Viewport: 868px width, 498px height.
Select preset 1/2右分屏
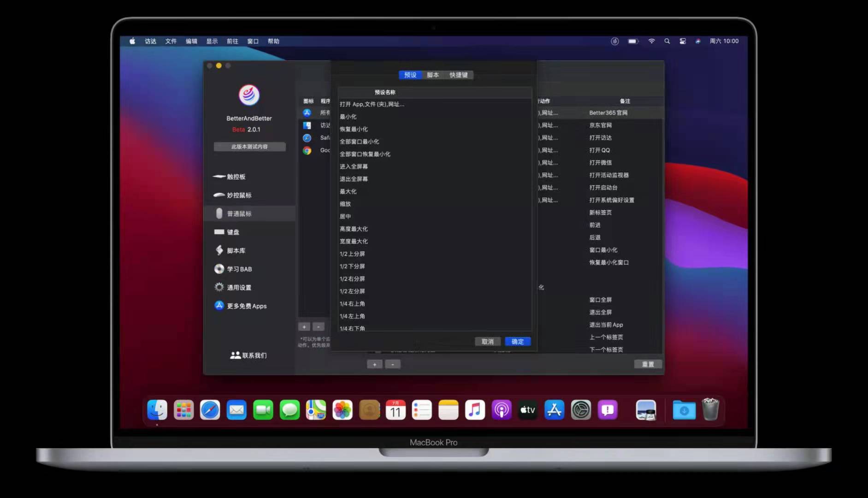click(435, 279)
